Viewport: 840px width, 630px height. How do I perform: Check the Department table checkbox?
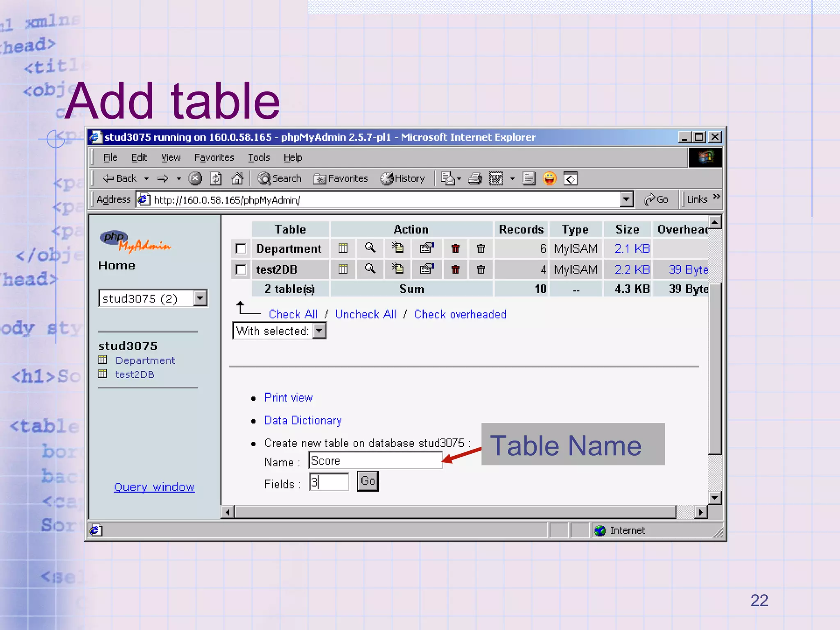click(241, 249)
